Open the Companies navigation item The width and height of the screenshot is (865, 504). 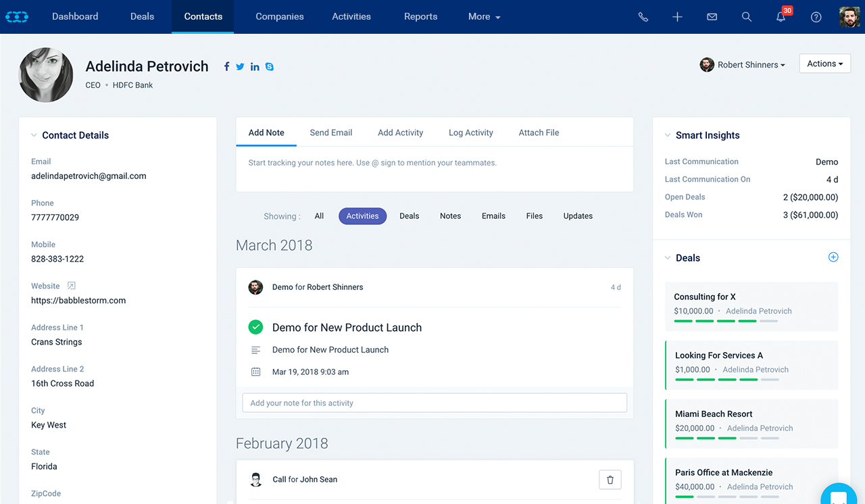[280, 17]
